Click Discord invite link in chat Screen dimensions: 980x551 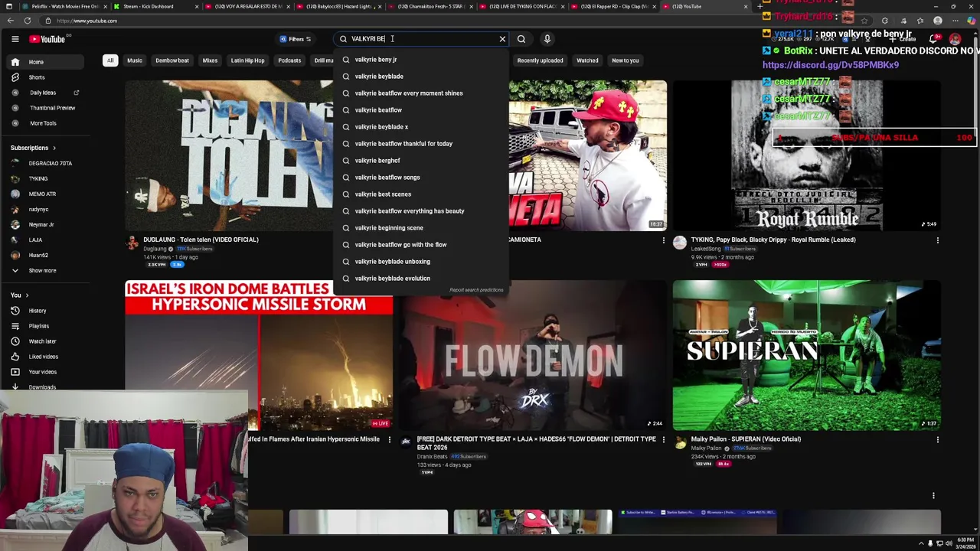tap(831, 65)
